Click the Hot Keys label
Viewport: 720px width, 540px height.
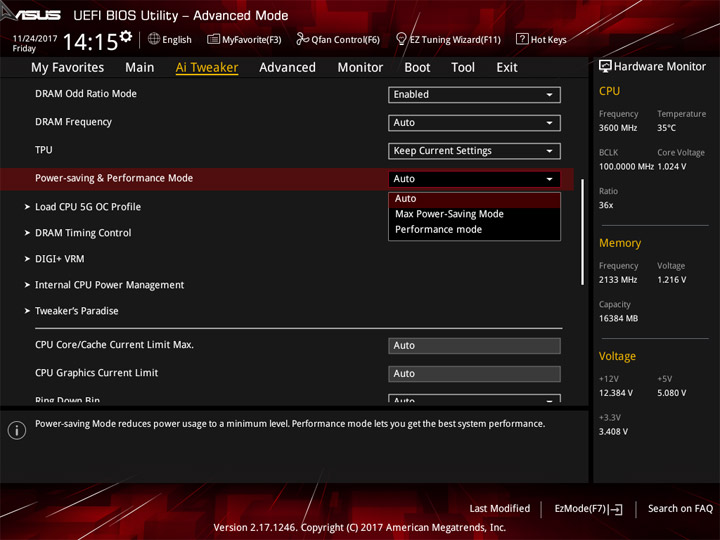(x=549, y=40)
